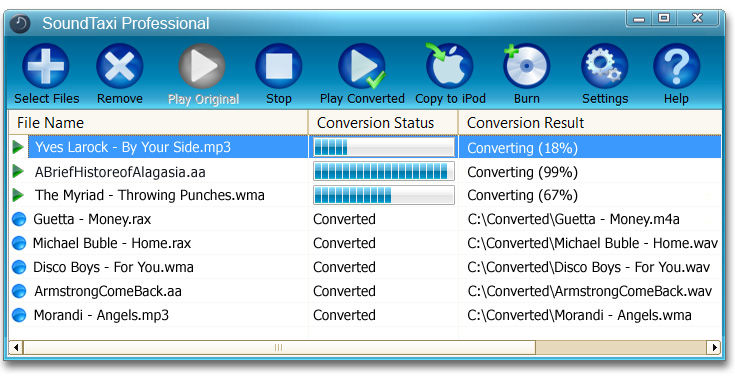Click the SoundTaxi title bar app icon

20,23
